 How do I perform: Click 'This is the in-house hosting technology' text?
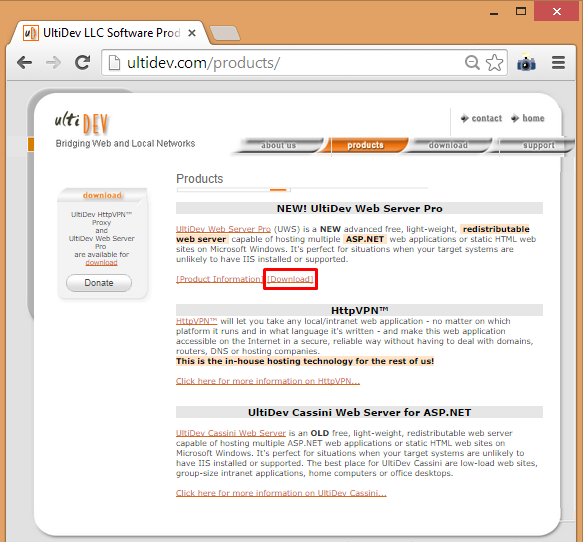[x=305, y=361]
